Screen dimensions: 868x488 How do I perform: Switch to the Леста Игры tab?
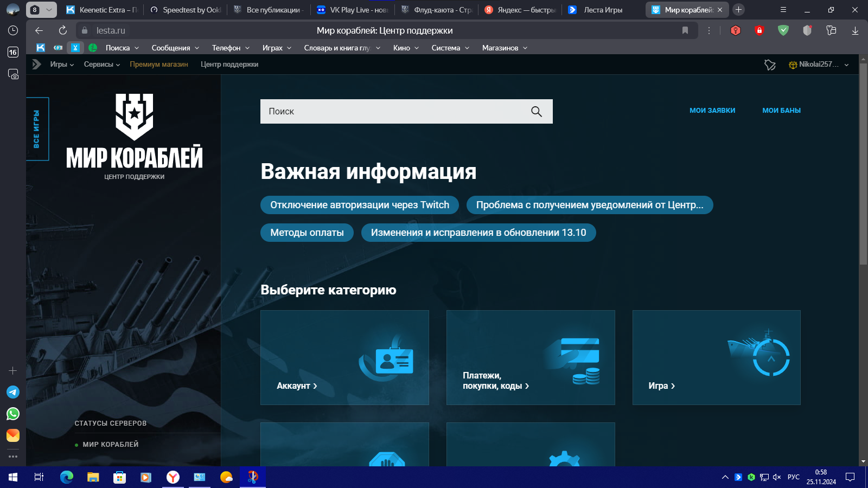pyautogui.click(x=603, y=10)
